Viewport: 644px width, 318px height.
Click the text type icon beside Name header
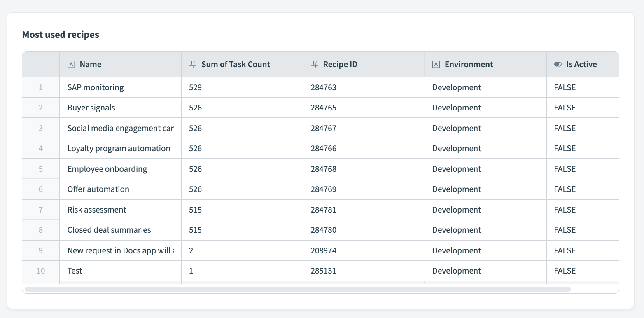coord(71,64)
